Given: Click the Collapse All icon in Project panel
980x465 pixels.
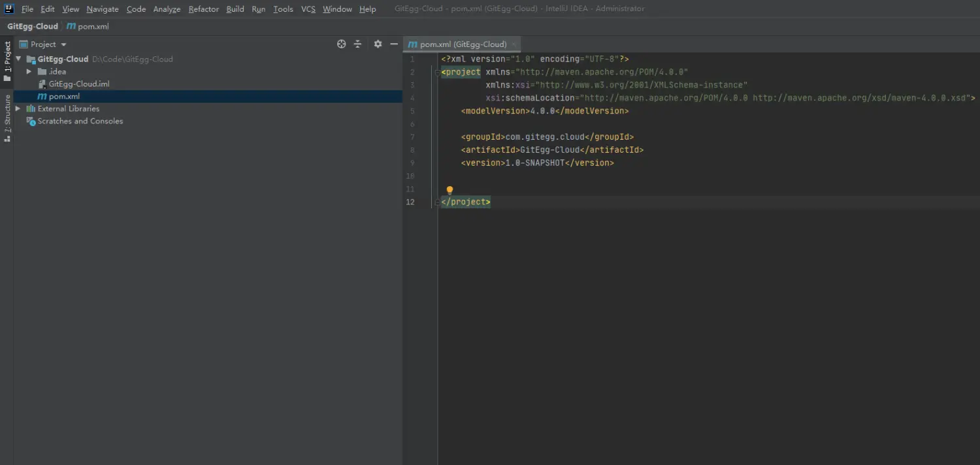Looking at the screenshot, I should 357,44.
